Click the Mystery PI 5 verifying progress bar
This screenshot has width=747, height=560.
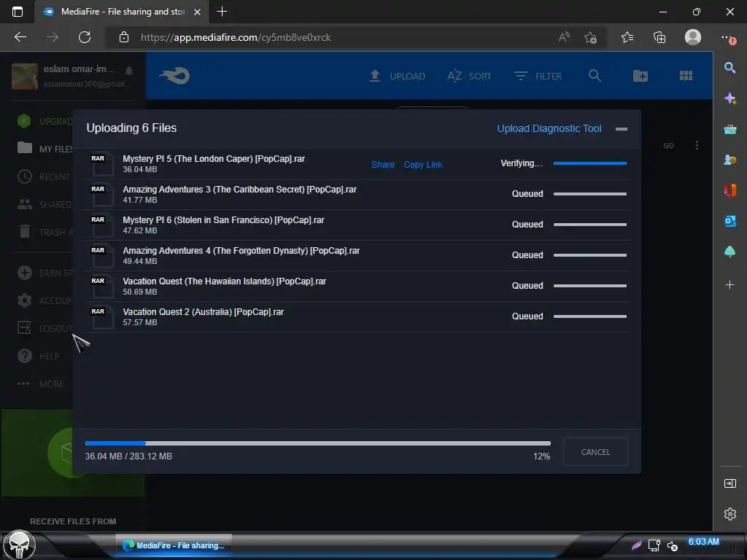tap(589, 163)
